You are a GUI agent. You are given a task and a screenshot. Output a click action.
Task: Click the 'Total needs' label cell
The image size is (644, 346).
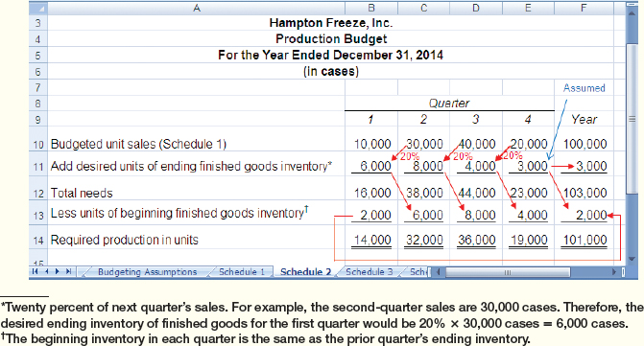pos(82,193)
